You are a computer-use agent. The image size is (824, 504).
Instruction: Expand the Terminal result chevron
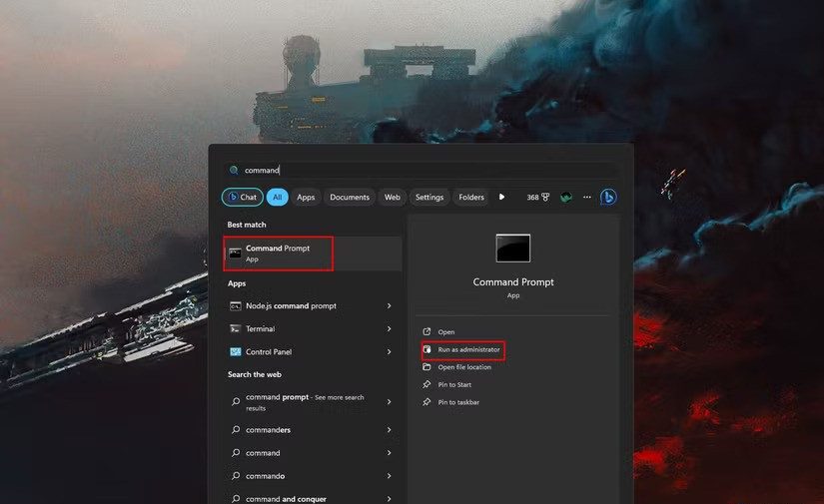[x=389, y=329]
